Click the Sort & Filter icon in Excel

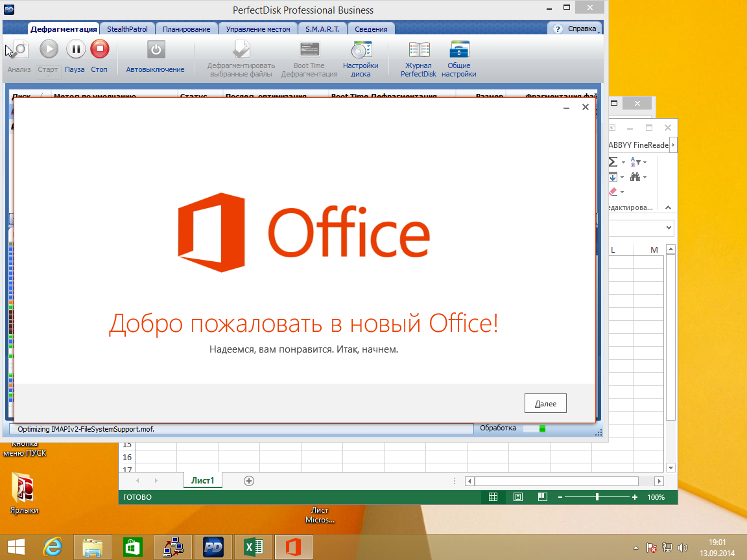(x=635, y=162)
